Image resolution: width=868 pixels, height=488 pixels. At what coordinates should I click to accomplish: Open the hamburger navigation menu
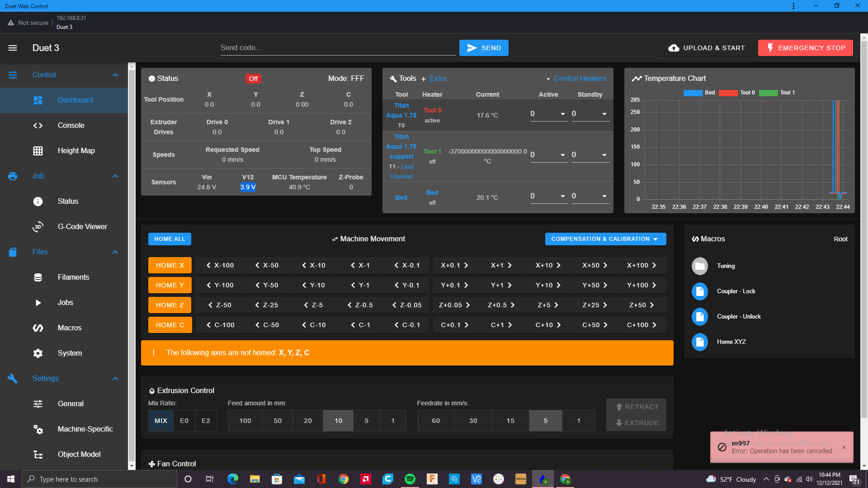click(x=13, y=48)
